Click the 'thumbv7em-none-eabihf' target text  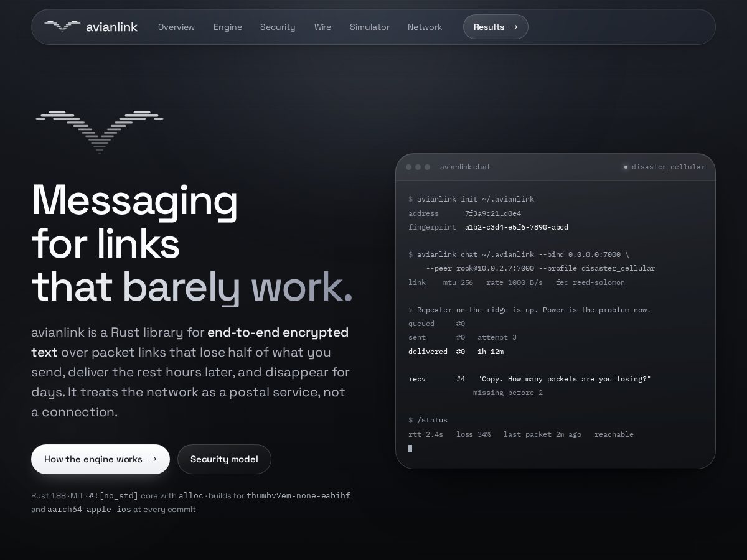[298, 496]
